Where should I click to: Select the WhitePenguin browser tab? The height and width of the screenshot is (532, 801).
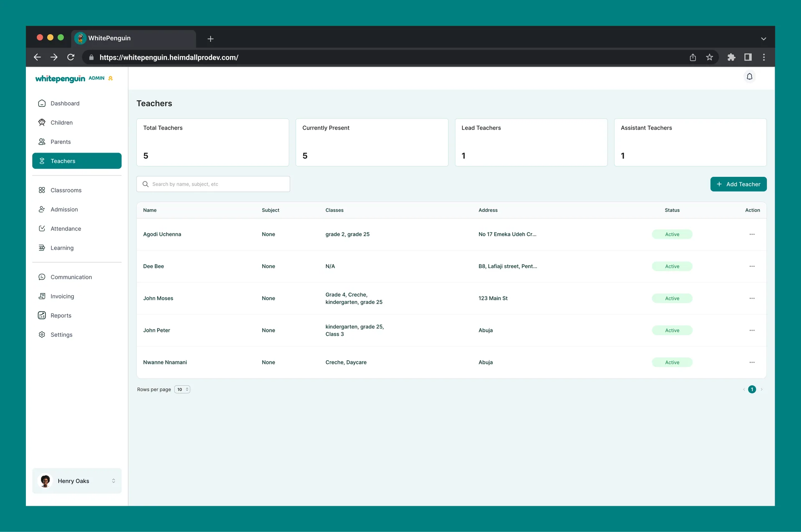(133, 38)
